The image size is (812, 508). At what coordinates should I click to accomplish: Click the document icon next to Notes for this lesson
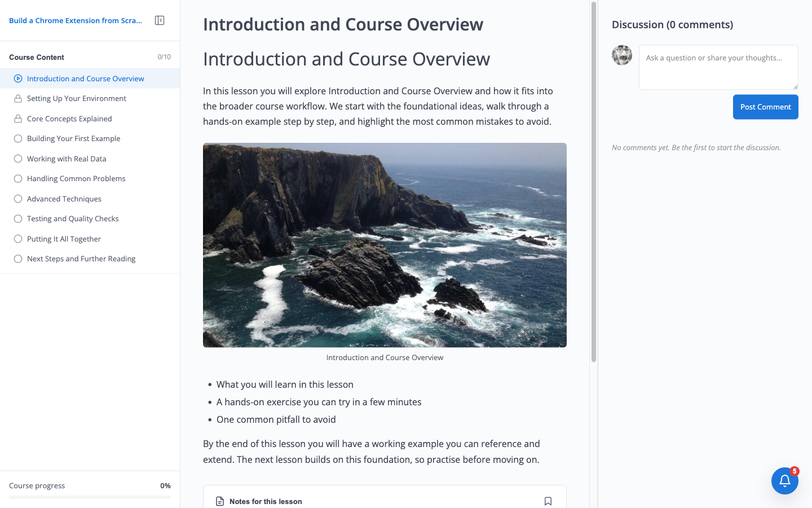pyautogui.click(x=220, y=501)
